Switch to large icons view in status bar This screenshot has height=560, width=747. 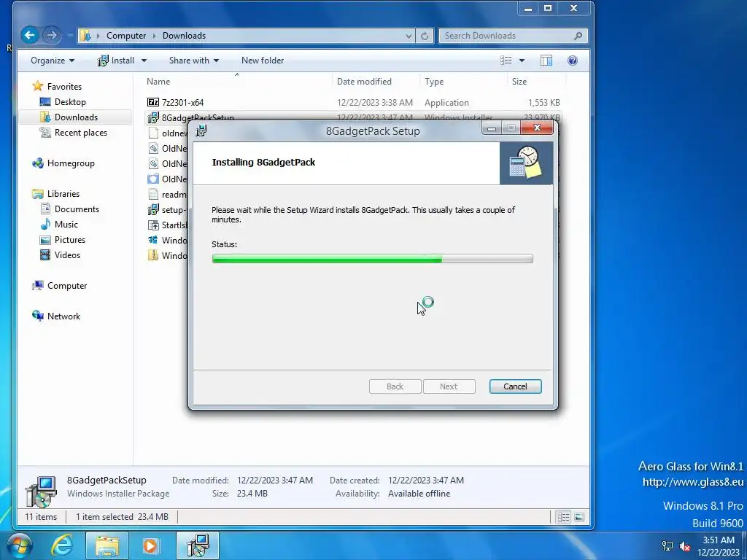579,517
